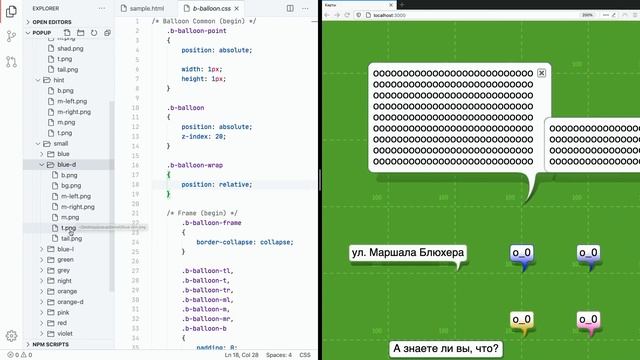Open new browser tab plus button
The width and height of the screenshot is (640, 360).
click(401, 5)
